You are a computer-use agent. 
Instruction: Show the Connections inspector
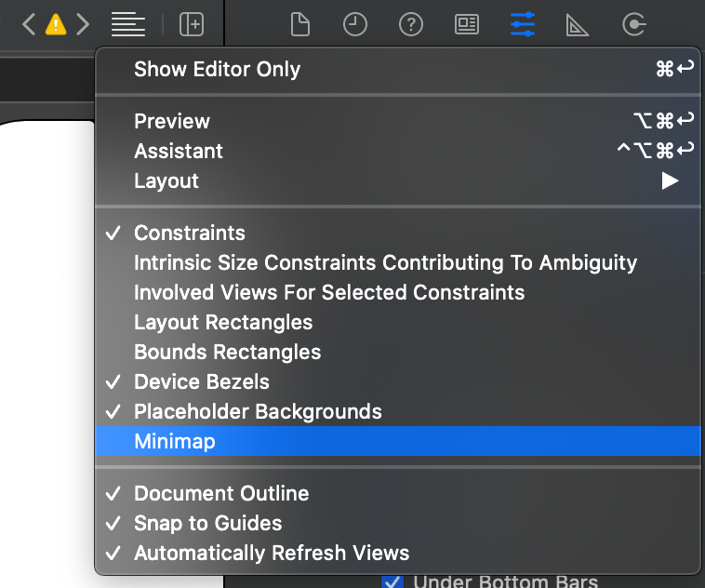click(x=634, y=24)
